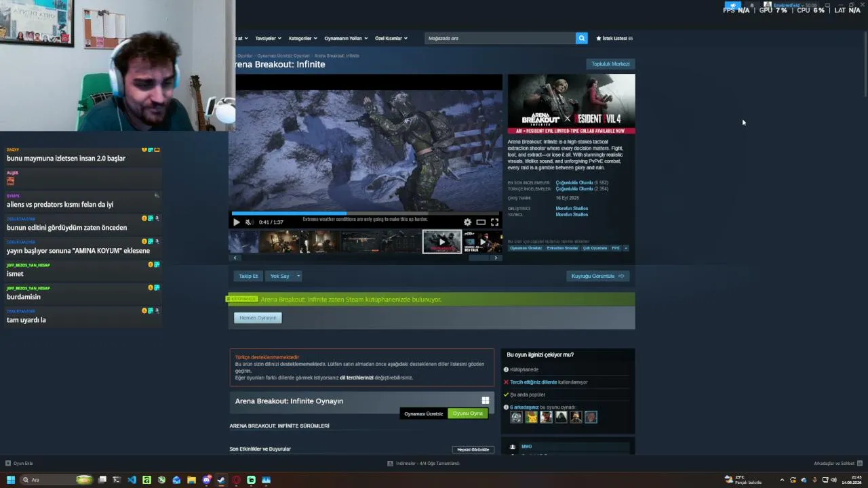The height and width of the screenshot is (488, 868).
Task: Open the Çok Oyunculu tag
Action: (595, 248)
